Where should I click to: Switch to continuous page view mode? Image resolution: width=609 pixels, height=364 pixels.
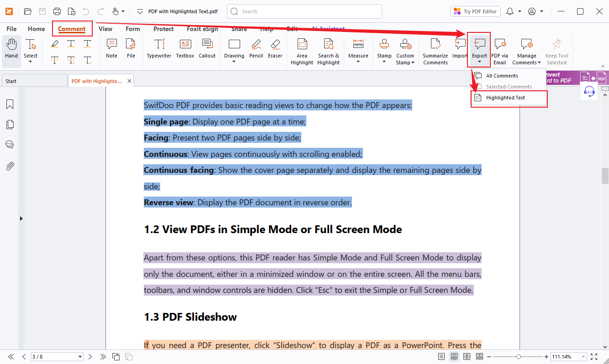point(454,357)
